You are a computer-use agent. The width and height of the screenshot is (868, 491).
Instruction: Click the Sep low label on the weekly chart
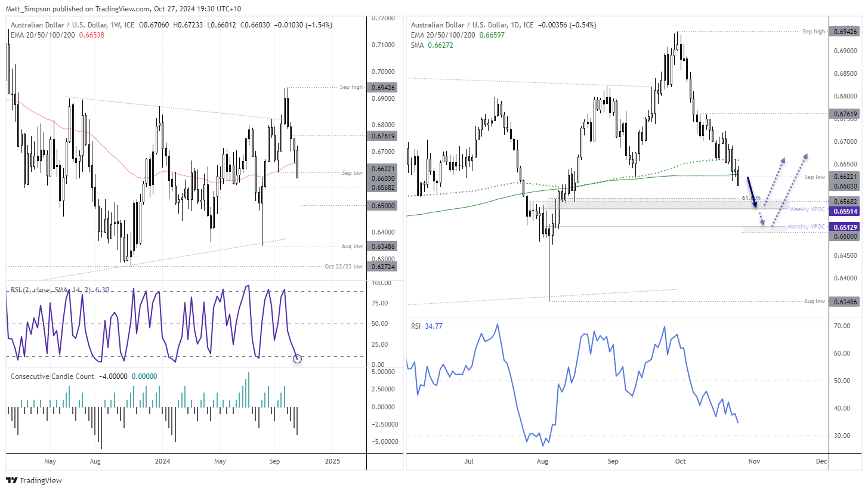351,172
